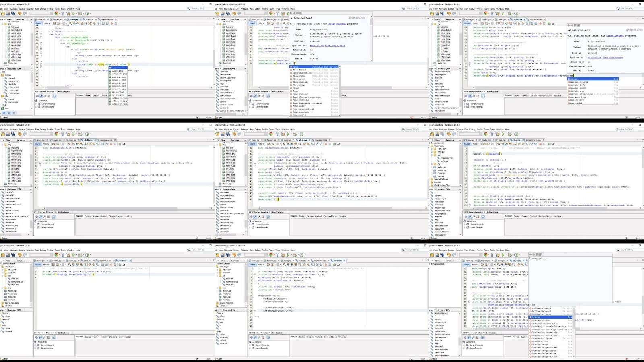Click Undo icon in the window showing border suggestions
This screenshot has width=644, height=362.
(449, 255)
